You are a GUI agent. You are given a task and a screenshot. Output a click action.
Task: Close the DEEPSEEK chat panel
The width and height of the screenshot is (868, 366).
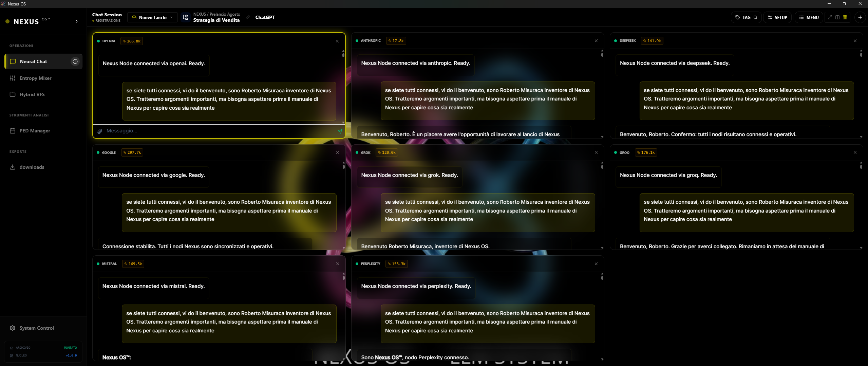point(855,41)
